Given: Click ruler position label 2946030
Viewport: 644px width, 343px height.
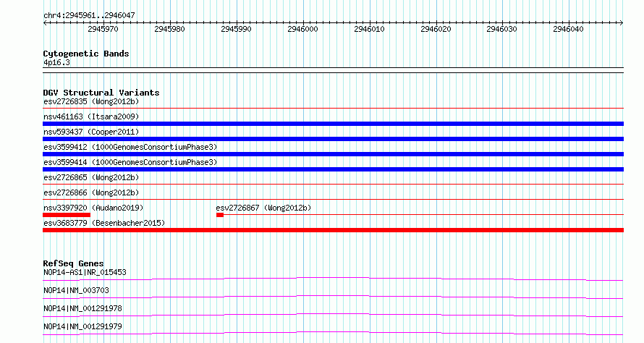Looking at the screenshot, I should pyautogui.click(x=502, y=29).
